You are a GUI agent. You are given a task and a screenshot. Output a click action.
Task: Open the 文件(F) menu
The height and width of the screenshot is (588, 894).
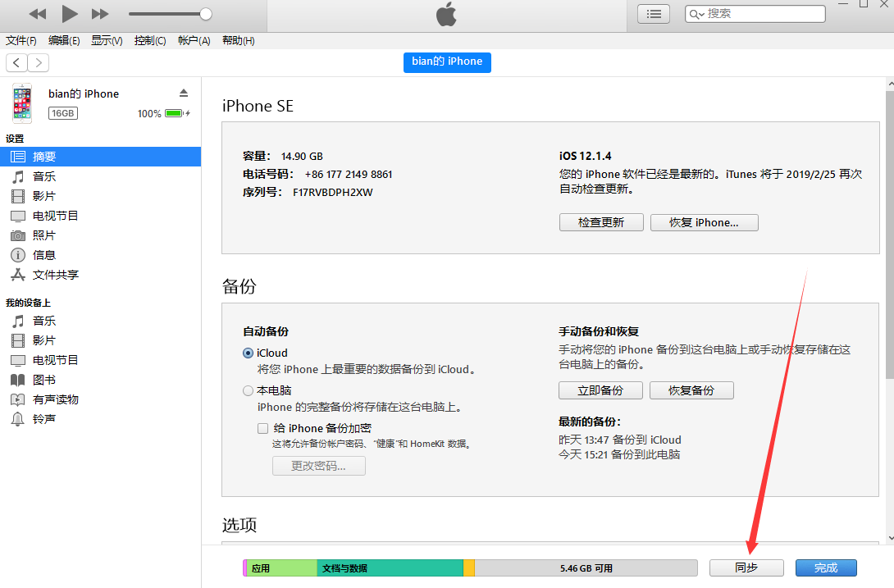point(21,40)
